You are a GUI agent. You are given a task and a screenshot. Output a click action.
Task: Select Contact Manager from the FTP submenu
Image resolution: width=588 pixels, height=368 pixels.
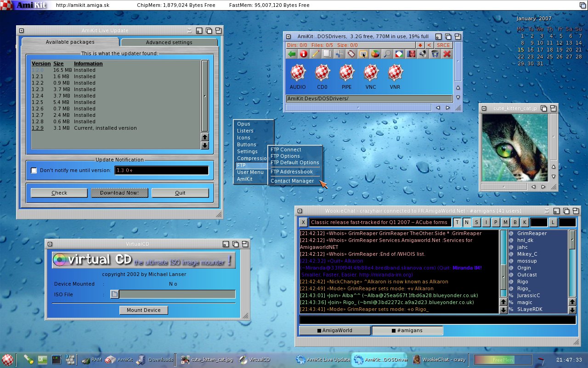point(292,181)
